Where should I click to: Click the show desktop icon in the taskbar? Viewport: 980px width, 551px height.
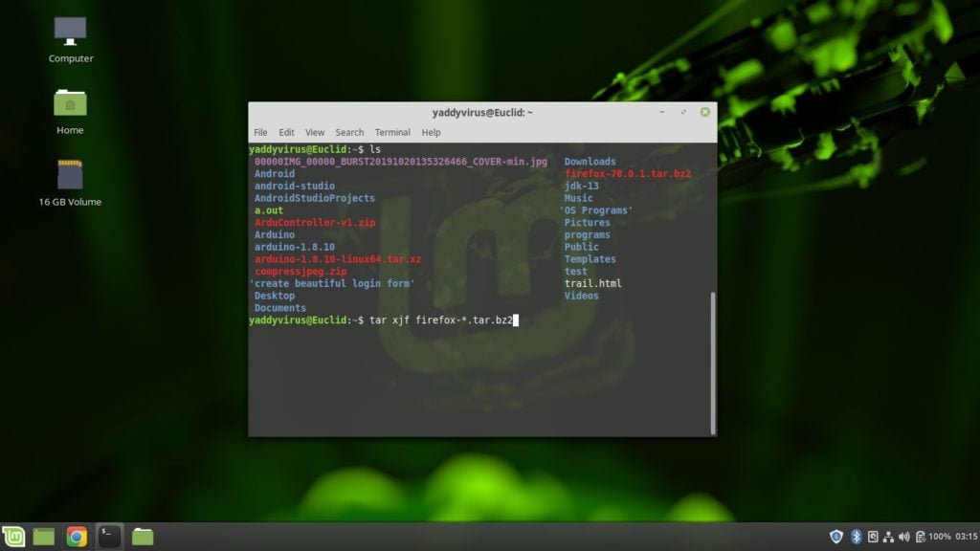coord(44,537)
